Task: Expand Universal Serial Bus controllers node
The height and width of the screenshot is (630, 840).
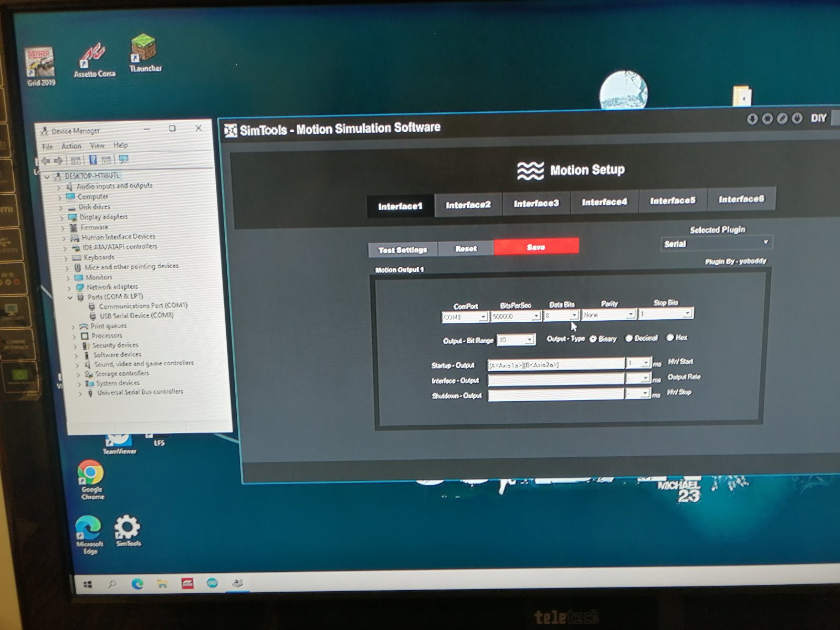Action: (80, 393)
